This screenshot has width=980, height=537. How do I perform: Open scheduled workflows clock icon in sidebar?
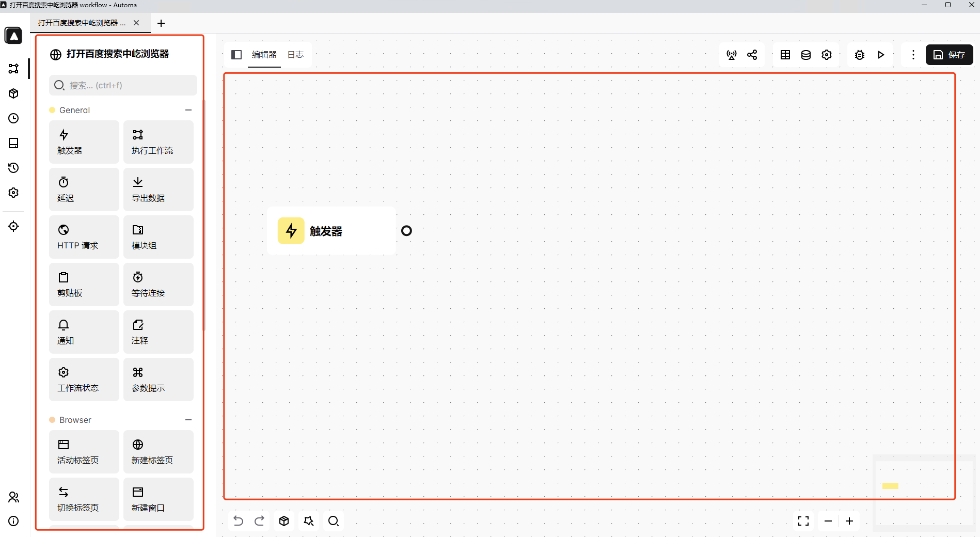point(13,118)
